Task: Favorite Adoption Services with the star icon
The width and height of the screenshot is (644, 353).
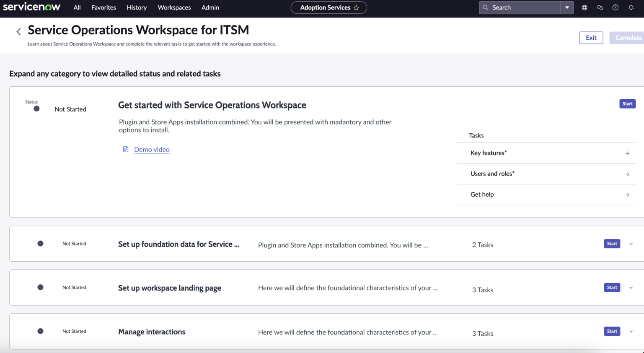Action: coord(357,8)
